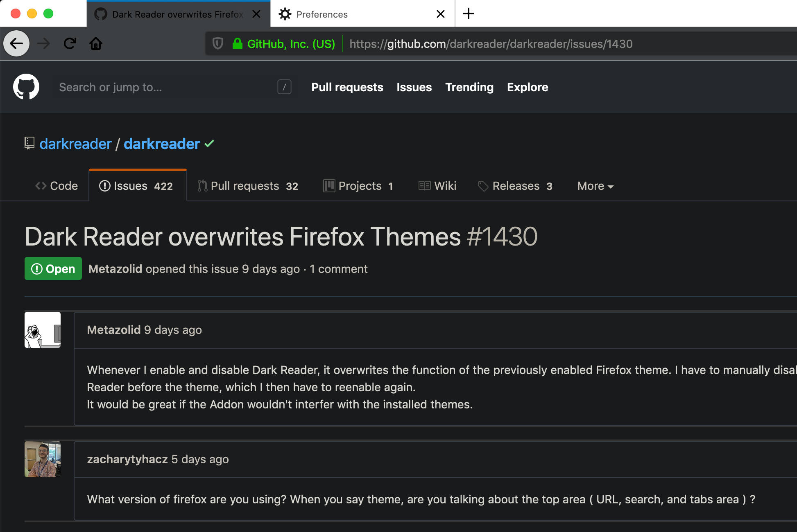This screenshot has height=532, width=797.
Task: Click the Metazolid author link in issue header
Action: [x=115, y=269]
